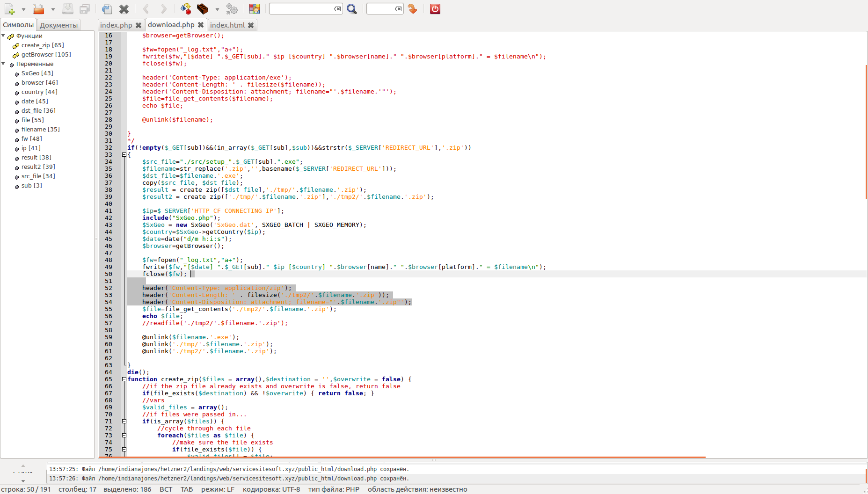This screenshot has height=494, width=868.
Task: Clear the toolbar search field
Action: [337, 9]
